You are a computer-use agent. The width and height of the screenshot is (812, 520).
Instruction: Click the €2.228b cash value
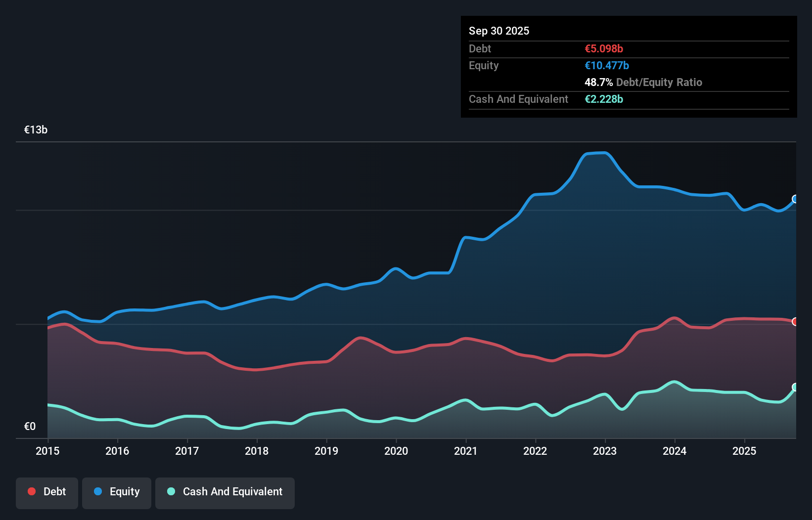tap(604, 99)
